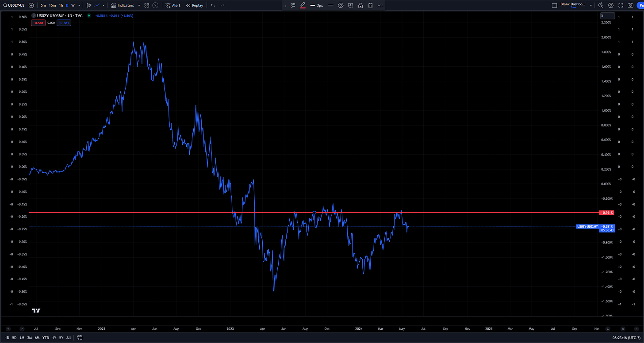Select the W weekly timeframe
Screen dimensions: 644x343
[73, 5]
